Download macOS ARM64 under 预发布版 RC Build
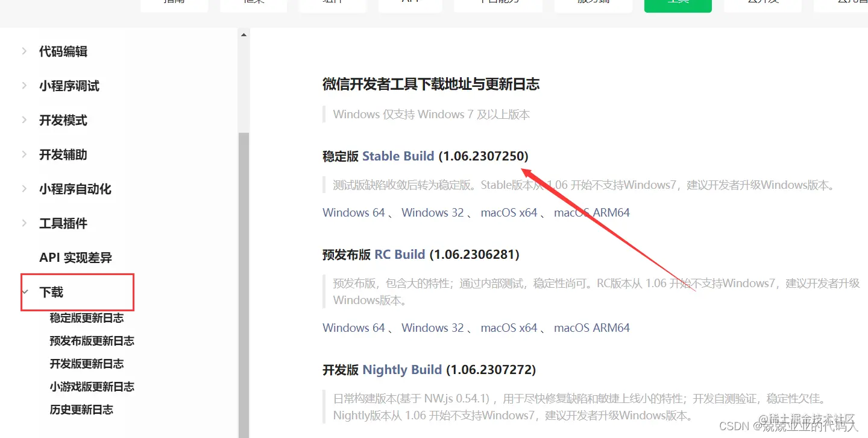868x438 pixels. 592,328
